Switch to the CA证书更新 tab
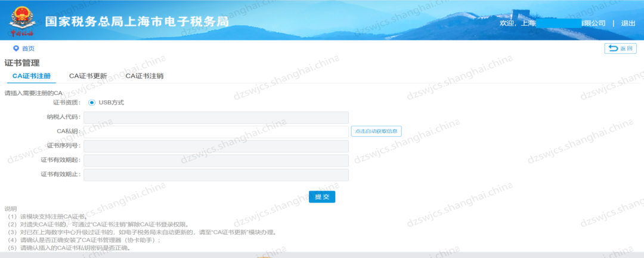This screenshot has width=644, height=258. [88, 76]
